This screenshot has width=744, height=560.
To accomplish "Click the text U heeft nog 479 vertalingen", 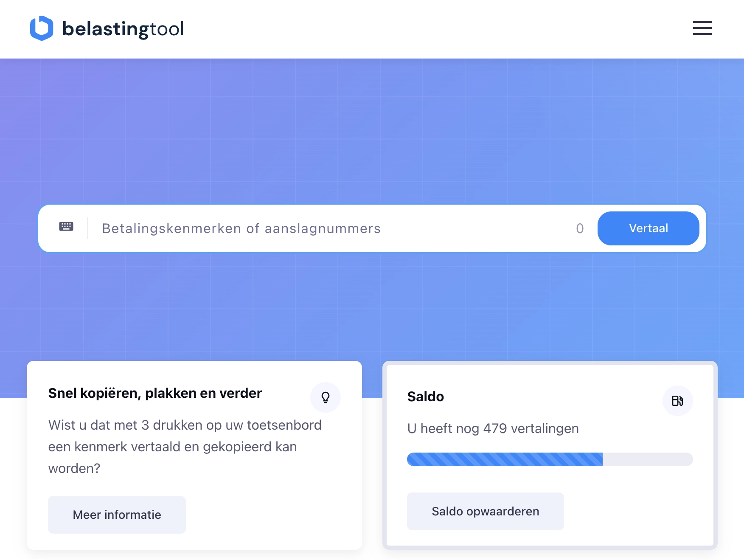I will click(x=493, y=428).
